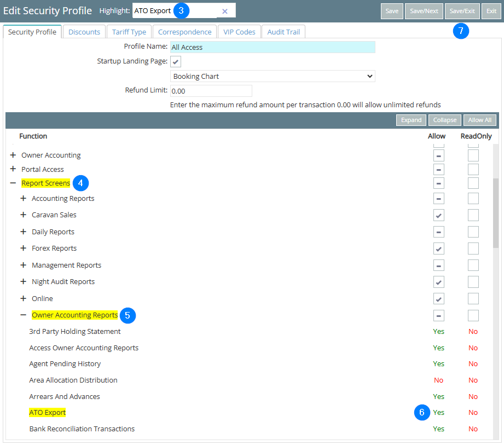
Task: Collapse the Owner Accounting Reports node
Action: coord(24,315)
